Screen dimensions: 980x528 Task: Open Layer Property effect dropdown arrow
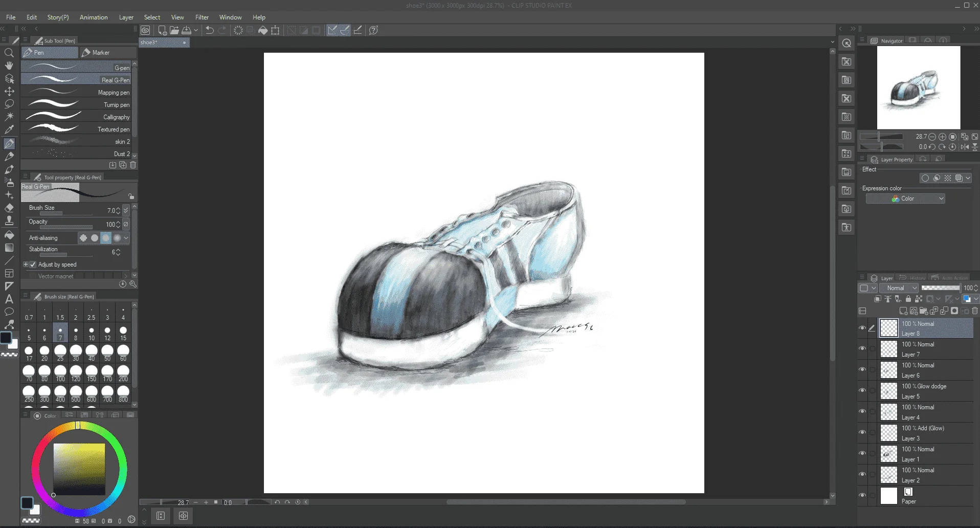pos(968,178)
